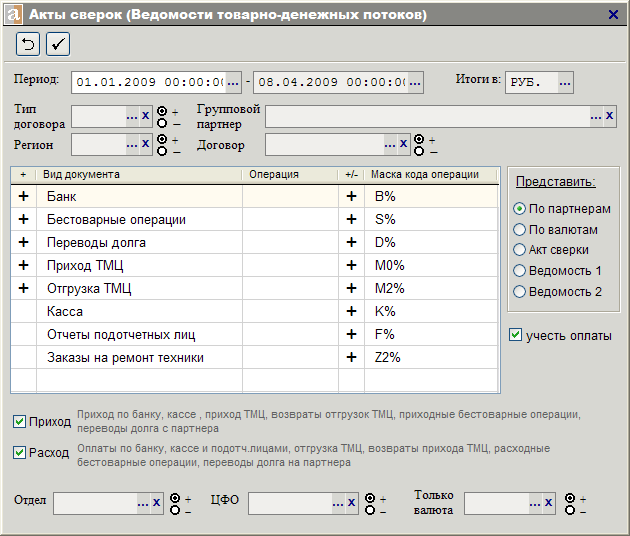Image resolution: width=630 pixels, height=536 pixels.
Task: Select the minus radio for Отдел
Action: (175, 510)
